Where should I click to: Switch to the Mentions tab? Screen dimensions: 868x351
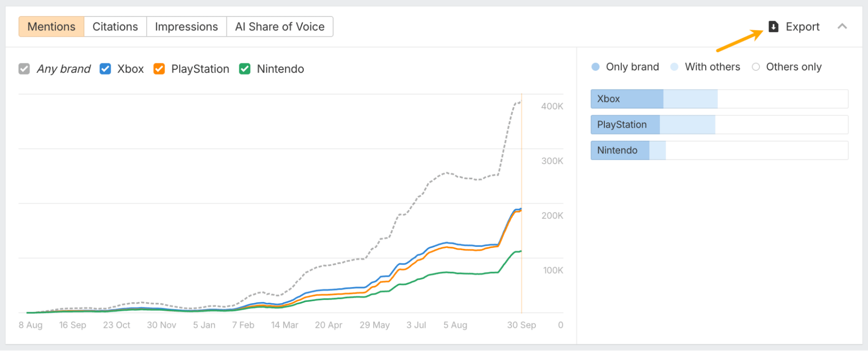click(51, 26)
